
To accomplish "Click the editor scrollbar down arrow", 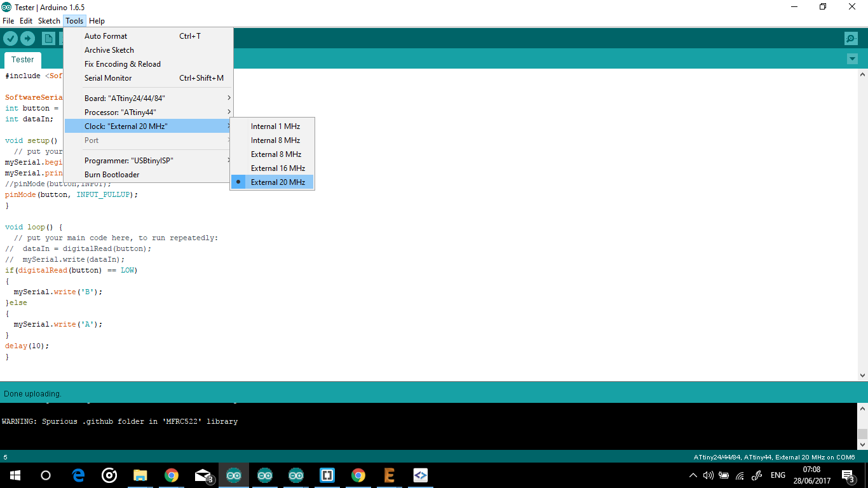I will point(862,375).
